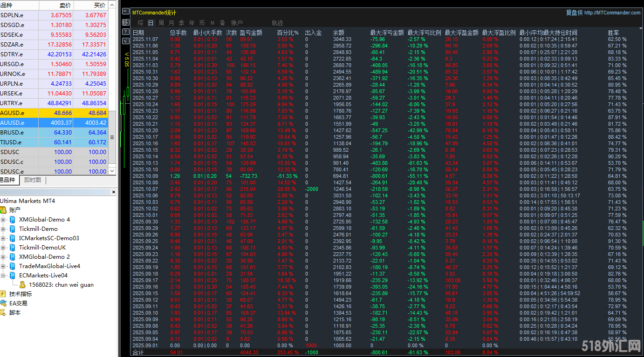
Task: Close the navigator panel with X
Action: pos(113,192)
